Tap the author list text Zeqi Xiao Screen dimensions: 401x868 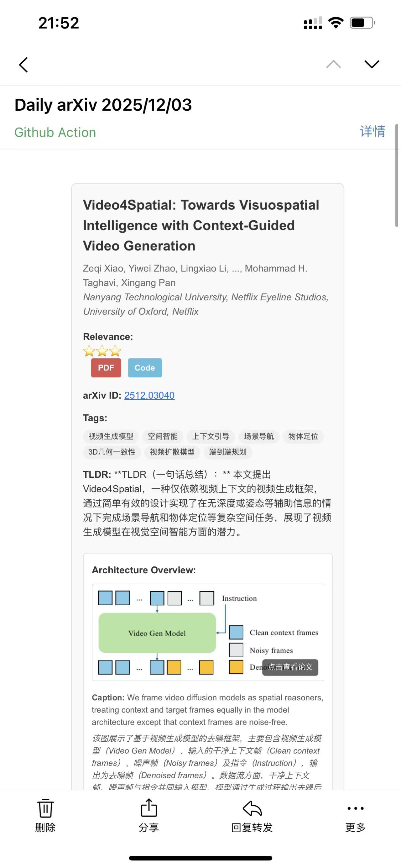(195, 276)
